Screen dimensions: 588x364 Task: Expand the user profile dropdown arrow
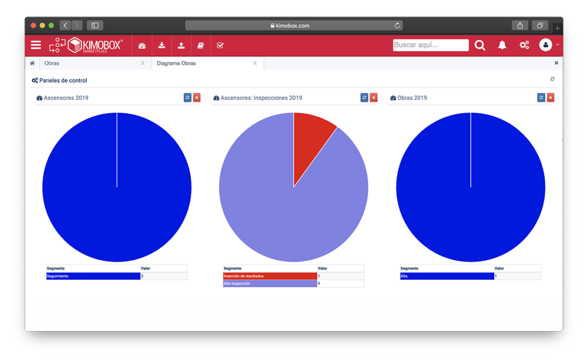pyautogui.click(x=558, y=45)
